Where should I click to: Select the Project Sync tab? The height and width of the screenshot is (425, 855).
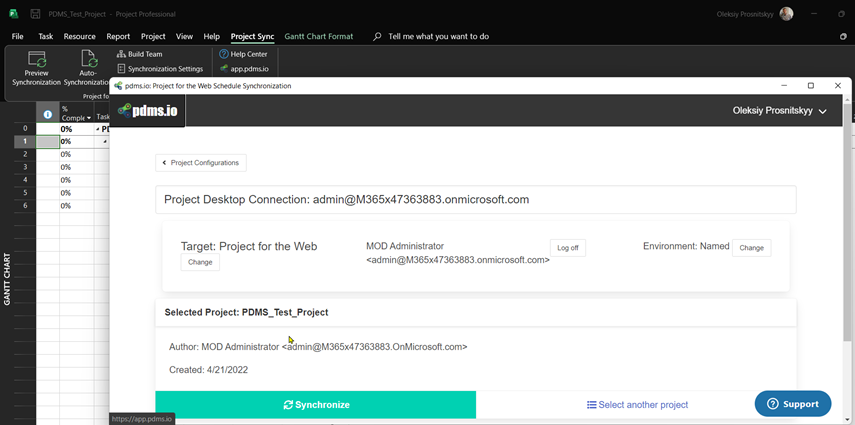(252, 37)
